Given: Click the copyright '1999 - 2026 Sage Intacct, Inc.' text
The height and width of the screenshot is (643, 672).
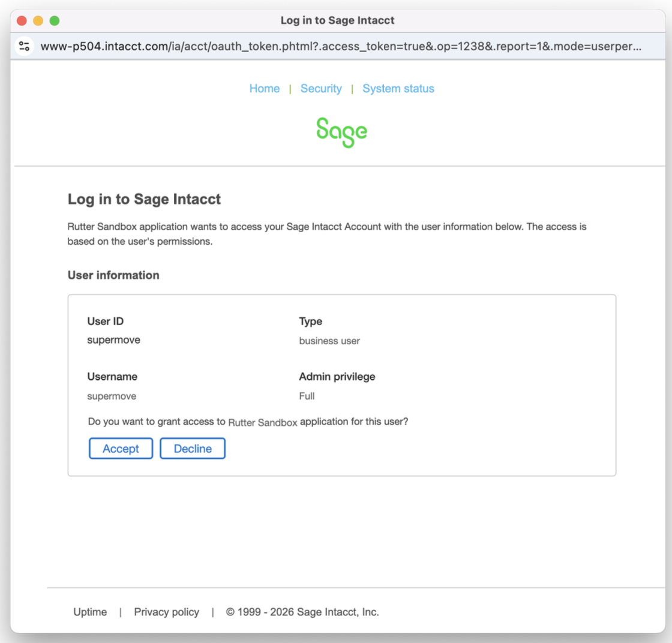Looking at the screenshot, I should point(302,612).
